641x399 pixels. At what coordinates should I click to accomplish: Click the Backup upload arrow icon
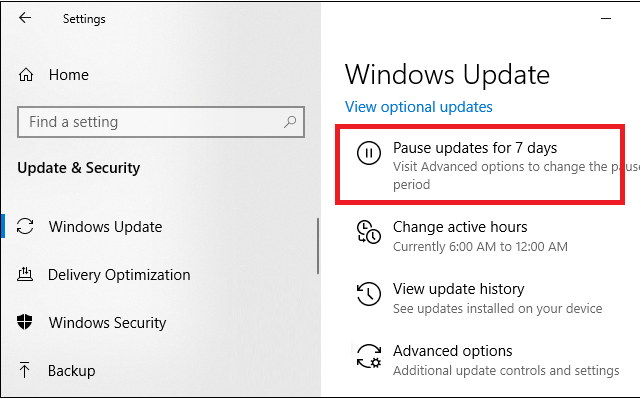pyautogui.click(x=25, y=370)
